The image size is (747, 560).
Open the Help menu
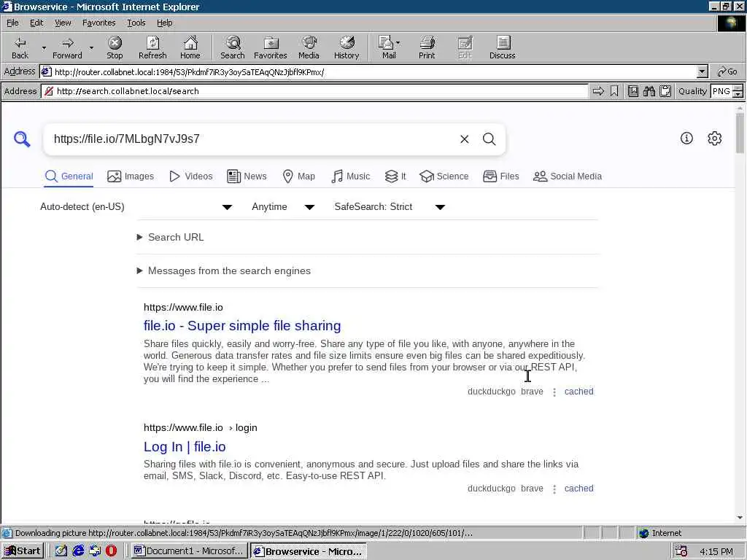coord(164,23)
